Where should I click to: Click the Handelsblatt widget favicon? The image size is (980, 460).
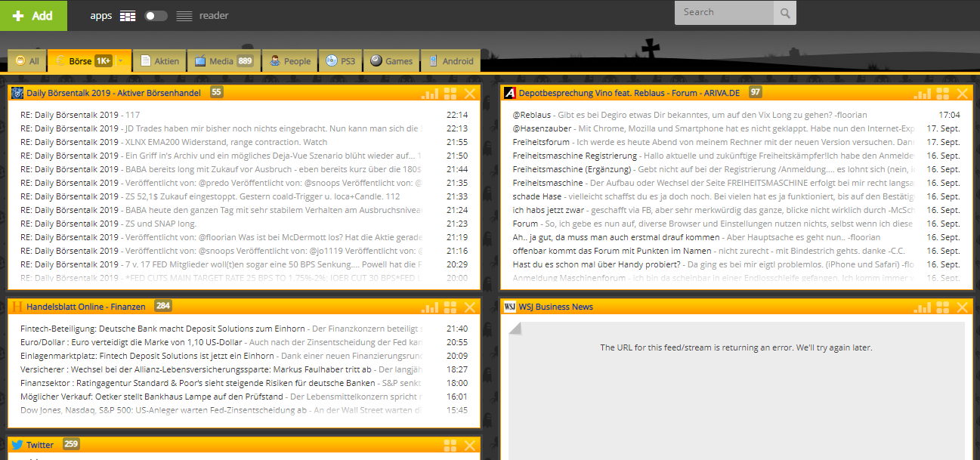(x=17, y=307)
